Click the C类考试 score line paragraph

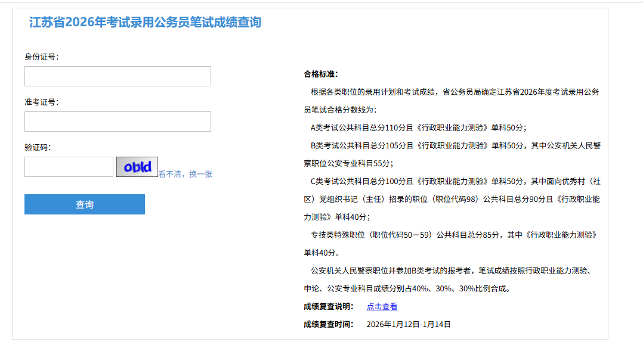click(x=452, y=182)
